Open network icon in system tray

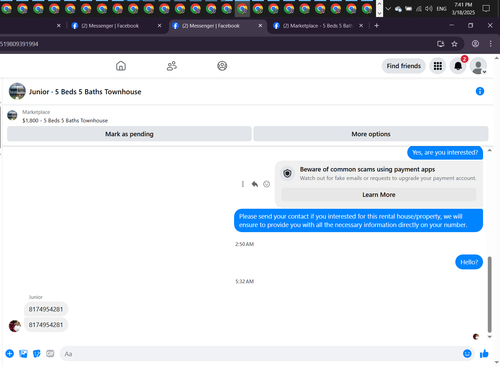(x=419, y=9)
